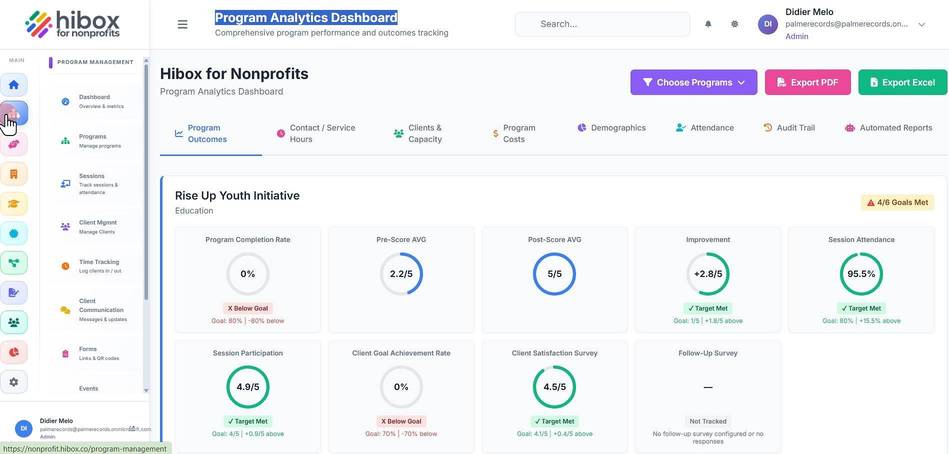Expand the Didier Melo account chevron
949x454 pixels.
(x=922, y=25)
